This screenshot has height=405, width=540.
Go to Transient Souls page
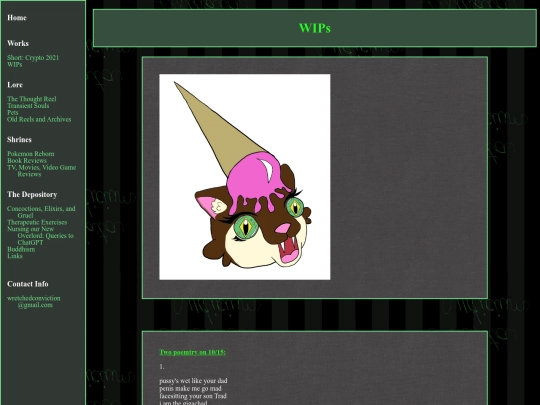click(x=28, y=106)
